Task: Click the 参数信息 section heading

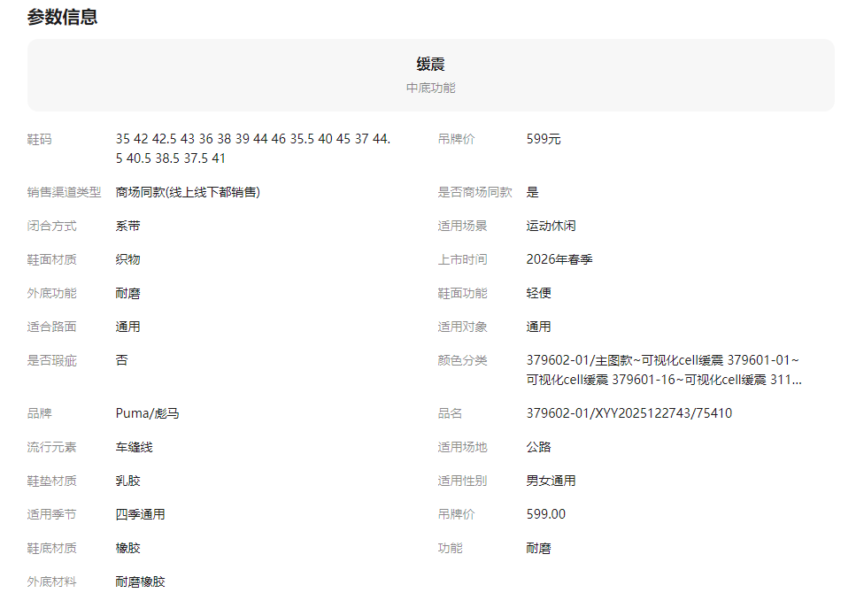Action: tap(62, 17)
